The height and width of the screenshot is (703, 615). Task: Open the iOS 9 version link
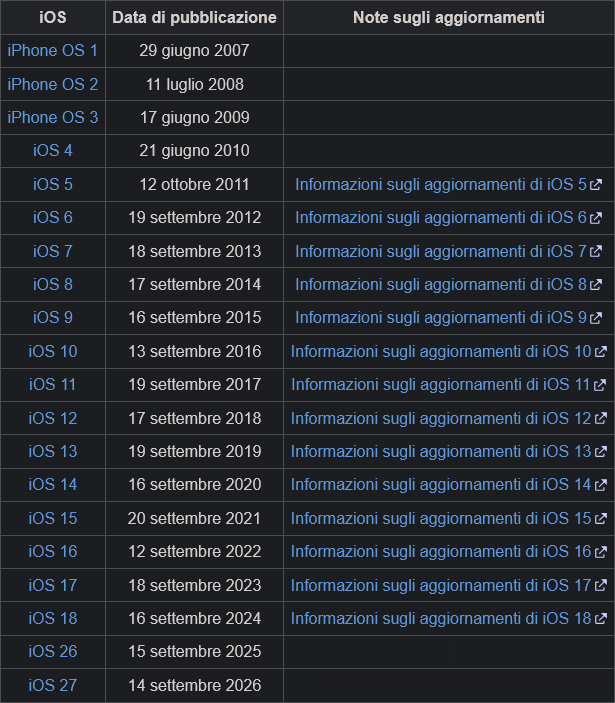52,317
